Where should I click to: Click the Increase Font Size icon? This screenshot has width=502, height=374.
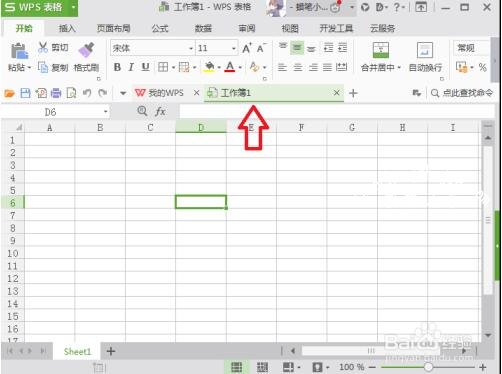[247, 48]
